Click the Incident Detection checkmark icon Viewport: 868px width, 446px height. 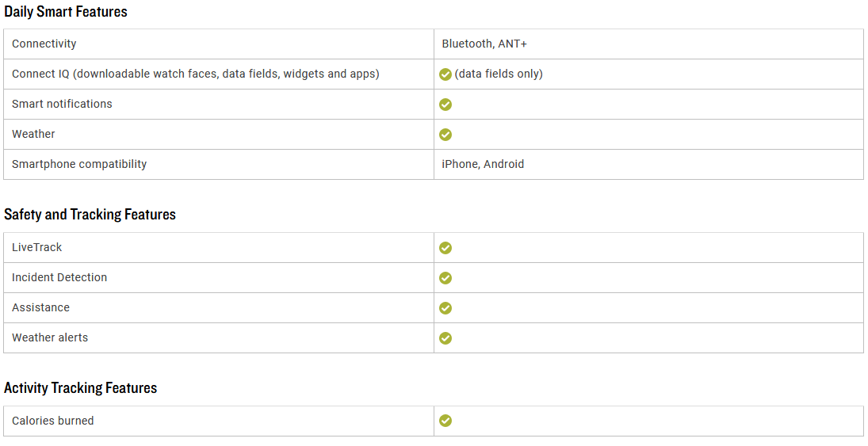click(x=445, y=278)
